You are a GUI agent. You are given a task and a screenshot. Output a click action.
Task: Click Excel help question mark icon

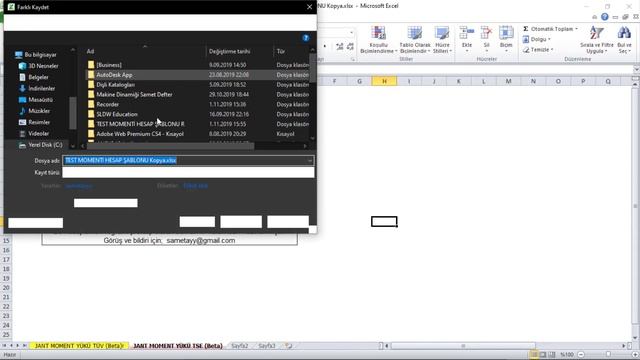coord(604,17)
